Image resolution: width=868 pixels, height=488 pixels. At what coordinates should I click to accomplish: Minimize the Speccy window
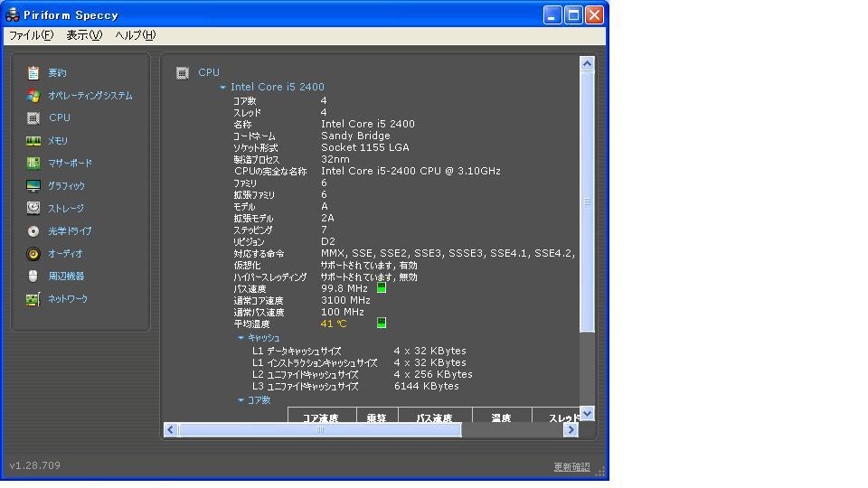tap(552, 15)
